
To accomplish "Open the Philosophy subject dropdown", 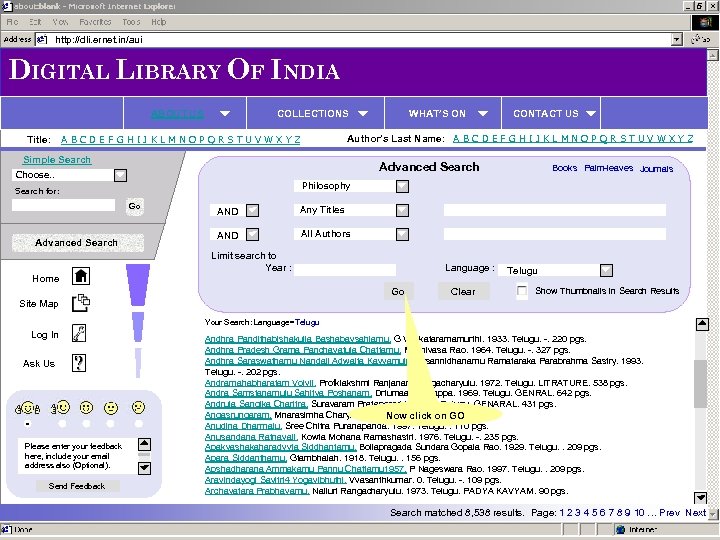I will [402, 186].
